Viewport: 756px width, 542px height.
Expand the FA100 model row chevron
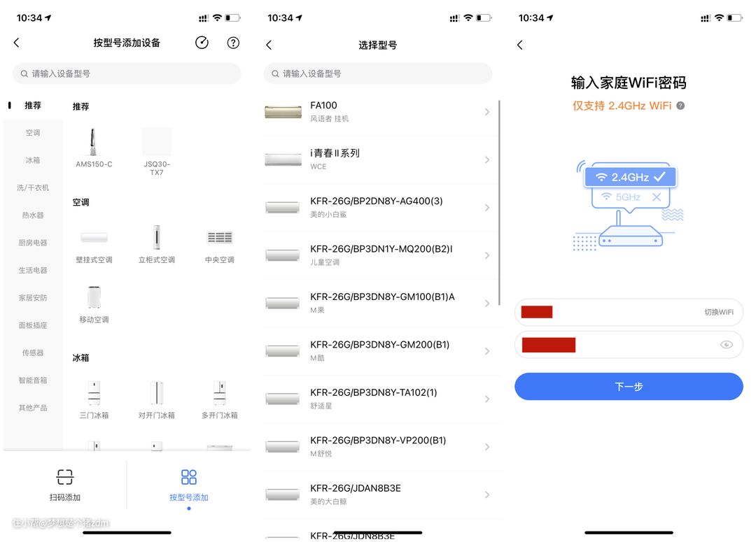(x=487, y=112)
